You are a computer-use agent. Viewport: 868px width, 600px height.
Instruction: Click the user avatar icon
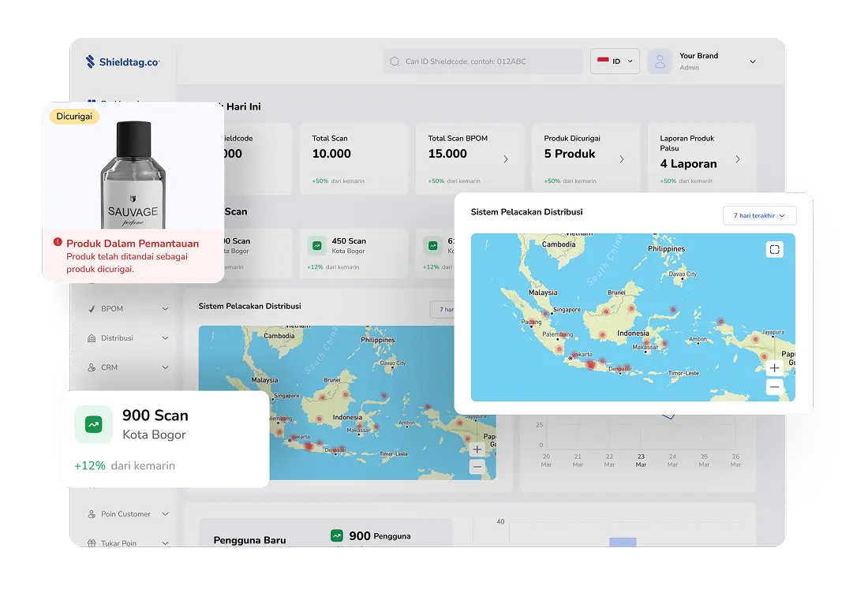660,61
